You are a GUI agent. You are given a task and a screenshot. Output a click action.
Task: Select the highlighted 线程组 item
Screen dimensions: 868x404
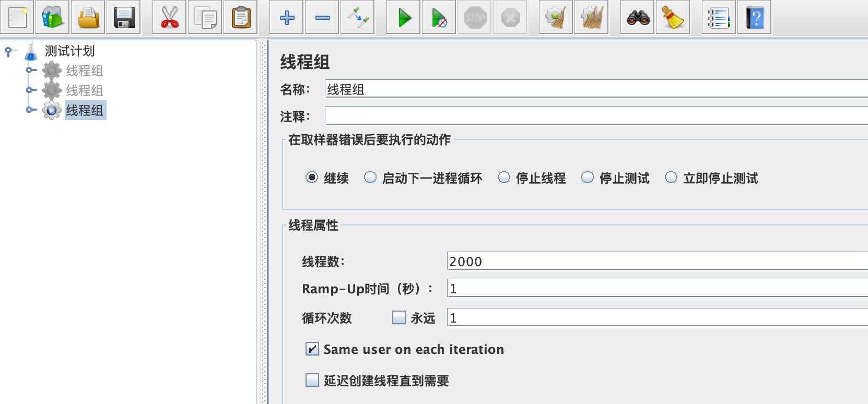(x=85, y=110)
